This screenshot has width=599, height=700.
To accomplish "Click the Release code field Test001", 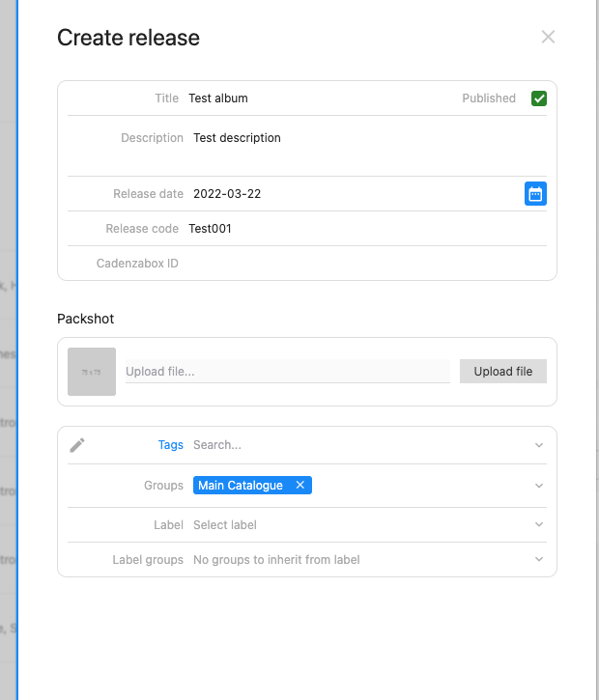I will point(367,229).
